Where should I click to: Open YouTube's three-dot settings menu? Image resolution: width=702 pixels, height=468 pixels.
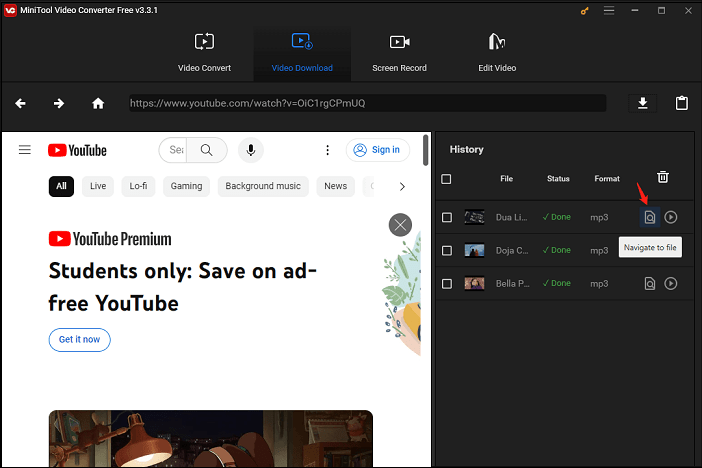pyautogui.click(x=327, y=150)
